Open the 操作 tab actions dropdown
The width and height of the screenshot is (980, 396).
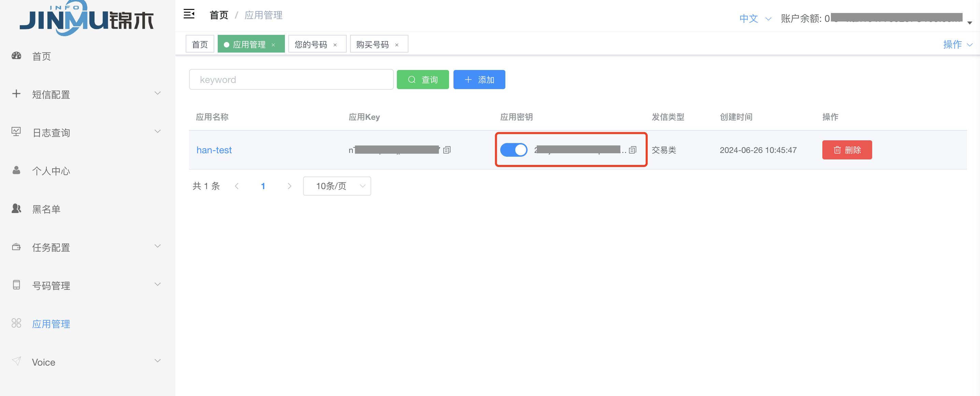coord(958,44)
